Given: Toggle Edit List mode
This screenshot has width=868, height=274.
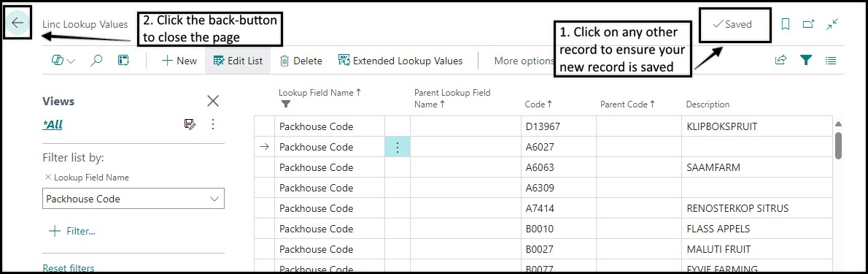Looking at the screenshot, I should coord(238,61).
